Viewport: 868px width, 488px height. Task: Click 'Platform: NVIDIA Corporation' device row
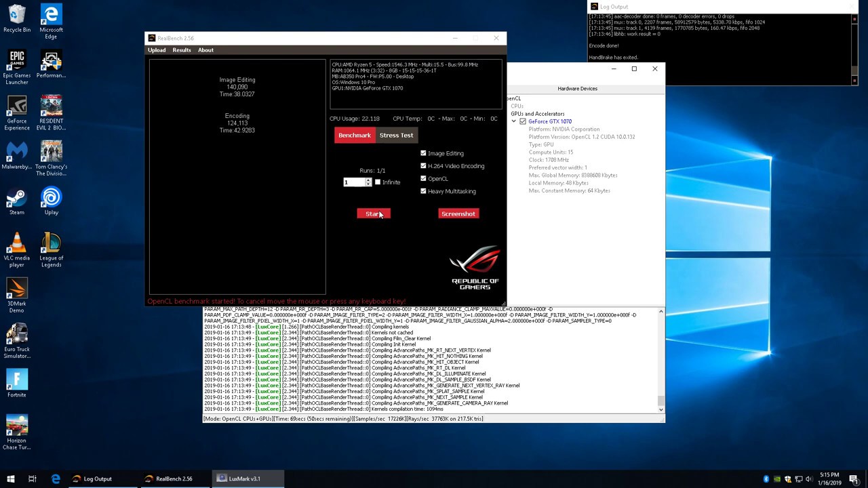(x=564, y=129)
